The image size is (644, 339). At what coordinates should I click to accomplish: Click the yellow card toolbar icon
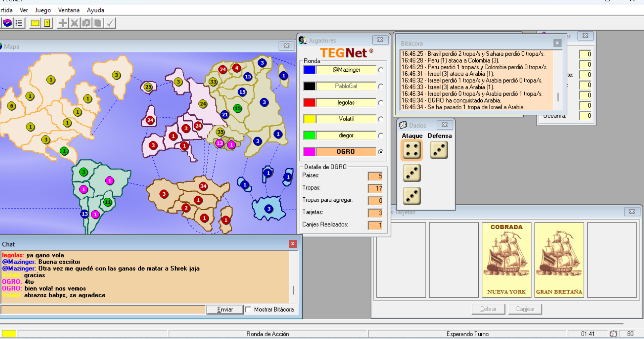[35, 23]
